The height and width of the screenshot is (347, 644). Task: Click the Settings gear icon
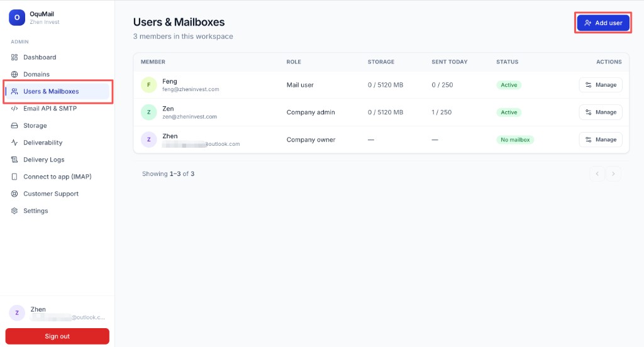coord(14,211)
